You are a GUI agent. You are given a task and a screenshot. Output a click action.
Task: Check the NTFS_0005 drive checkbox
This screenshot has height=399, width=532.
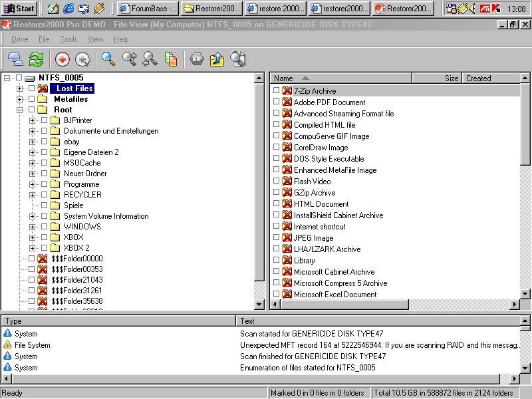19,78
